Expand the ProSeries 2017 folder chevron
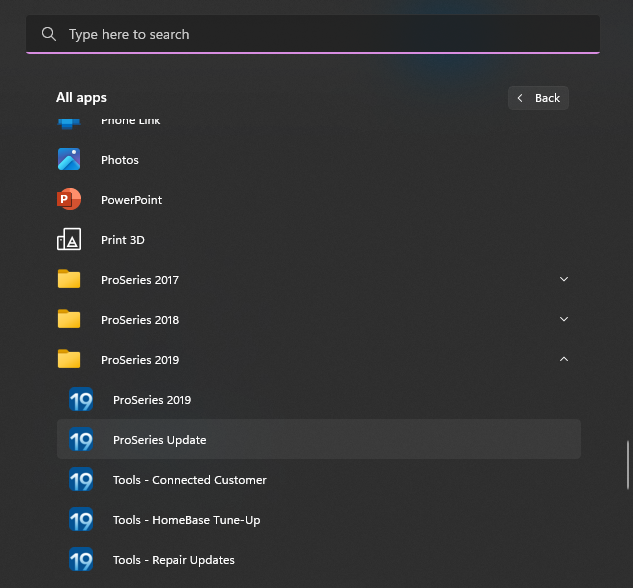633x588 pixels. point(564,280)
